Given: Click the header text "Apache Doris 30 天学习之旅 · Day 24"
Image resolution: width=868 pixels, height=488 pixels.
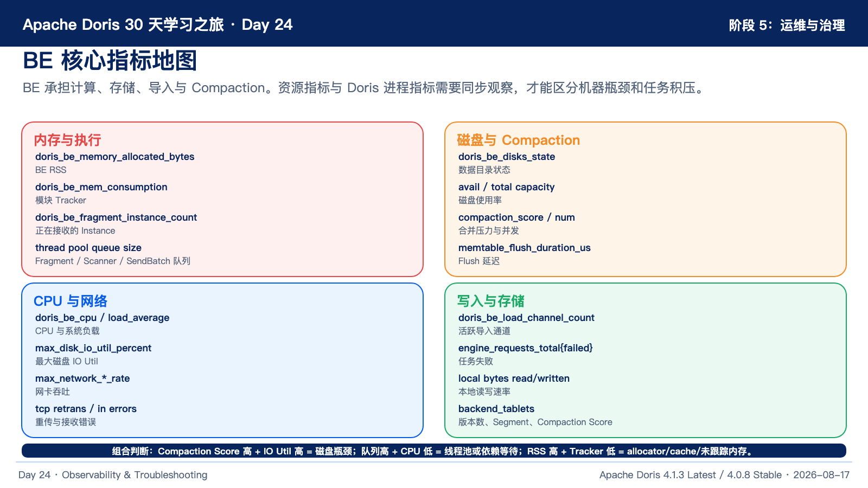Looking at the screenshot, I should [157, 25].
